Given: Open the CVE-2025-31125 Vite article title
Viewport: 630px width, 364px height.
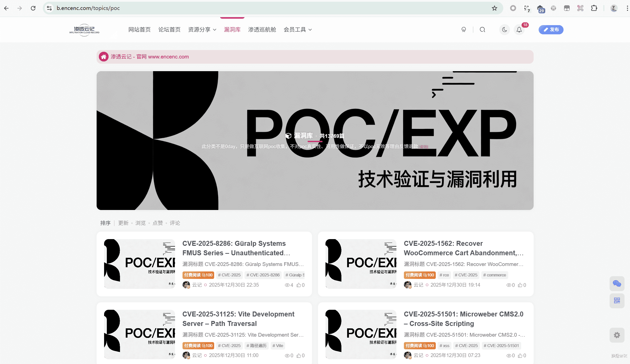Looking at the screenshot, I should (238, 319).
